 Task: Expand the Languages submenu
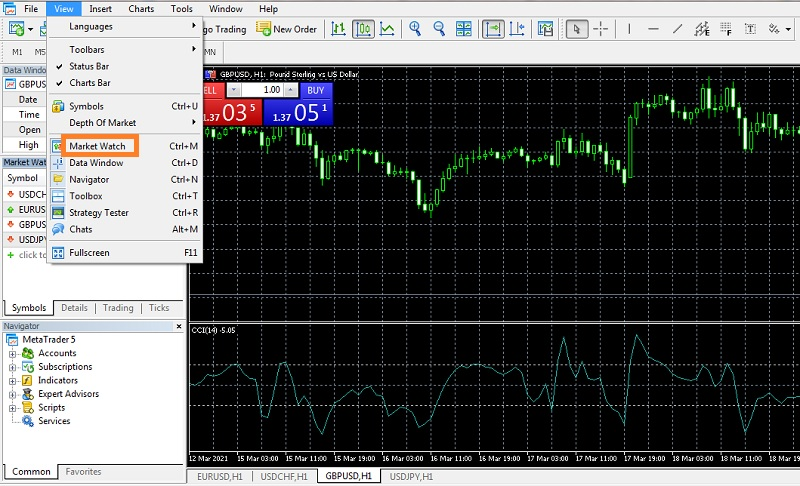pos(124,27)
